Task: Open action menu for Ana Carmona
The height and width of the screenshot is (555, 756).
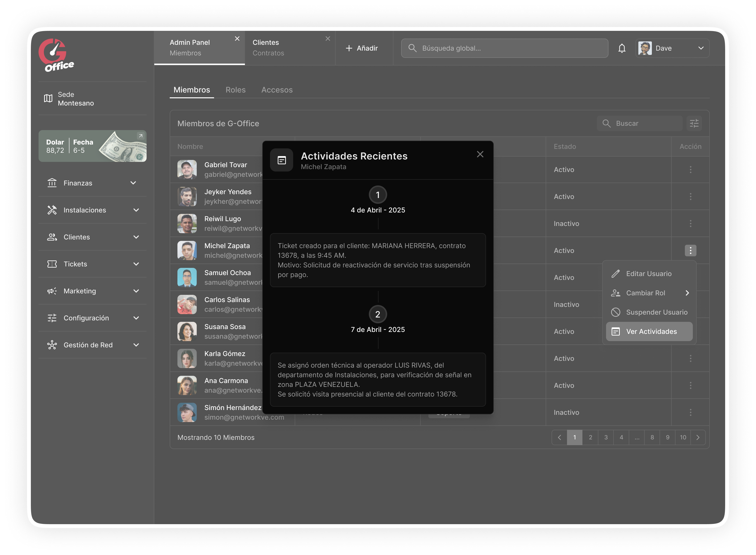Action: tap(690, 385)
